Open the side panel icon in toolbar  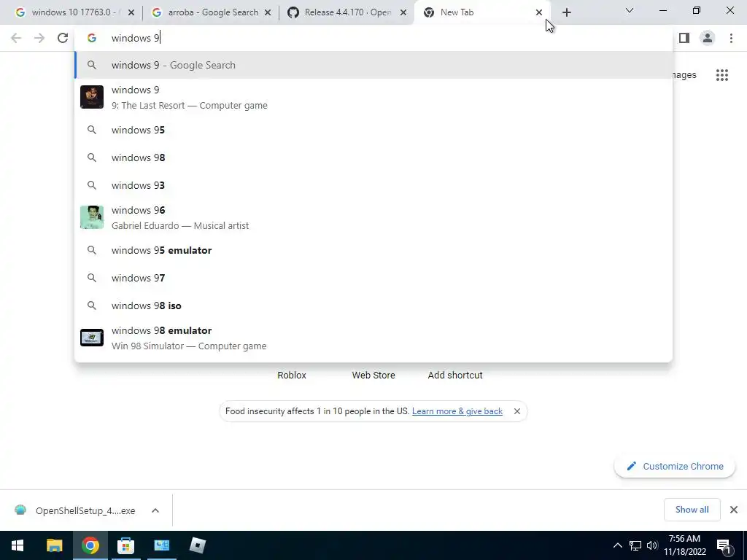tap(684, 38)
